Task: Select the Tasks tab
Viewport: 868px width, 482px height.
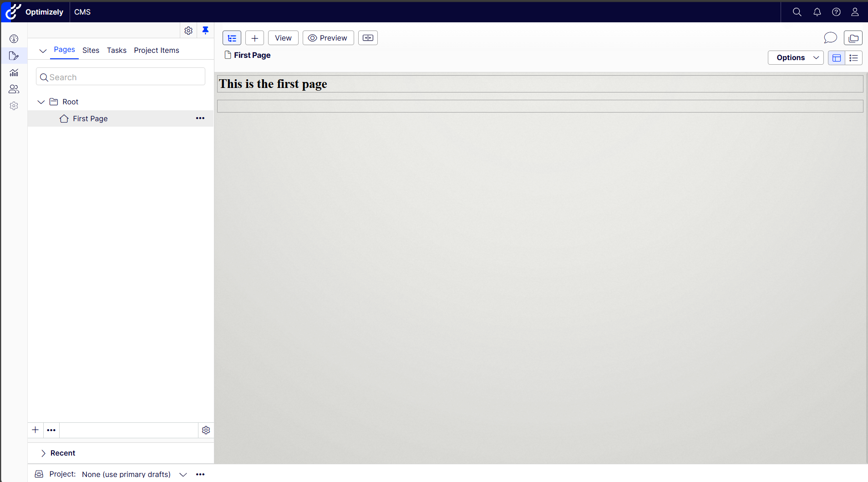Action: (117, 50)
